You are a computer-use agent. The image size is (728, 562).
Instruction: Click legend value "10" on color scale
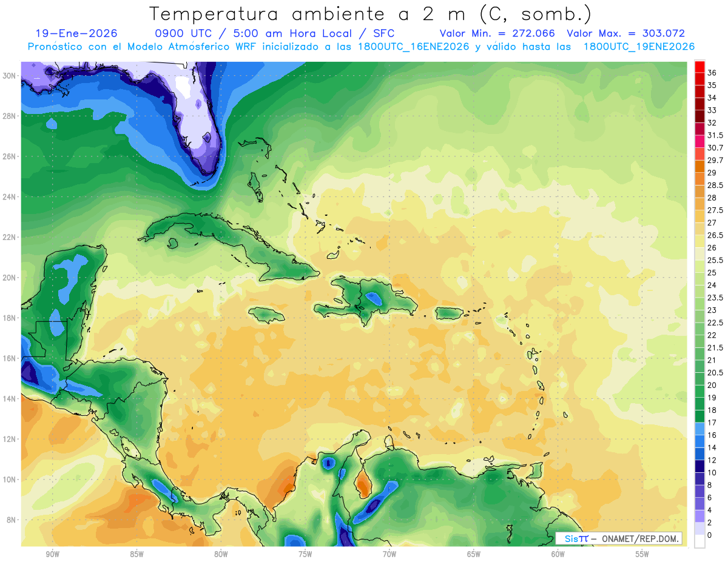712,472
